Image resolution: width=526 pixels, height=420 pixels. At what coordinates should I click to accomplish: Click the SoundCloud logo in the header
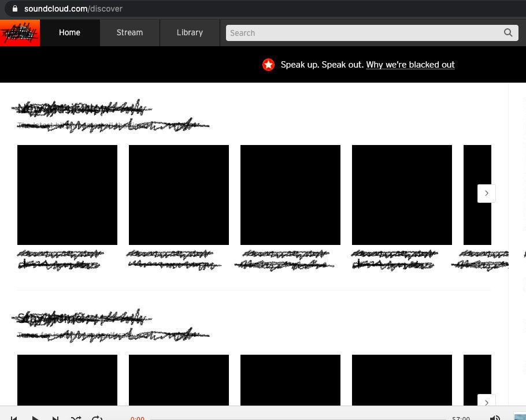(20, 33)
